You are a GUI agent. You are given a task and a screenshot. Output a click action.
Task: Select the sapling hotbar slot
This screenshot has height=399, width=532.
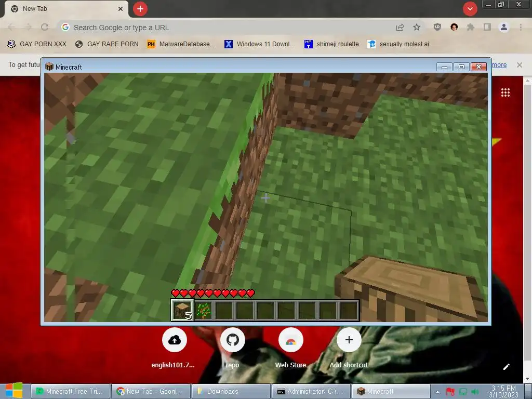(x=204, y=311)
